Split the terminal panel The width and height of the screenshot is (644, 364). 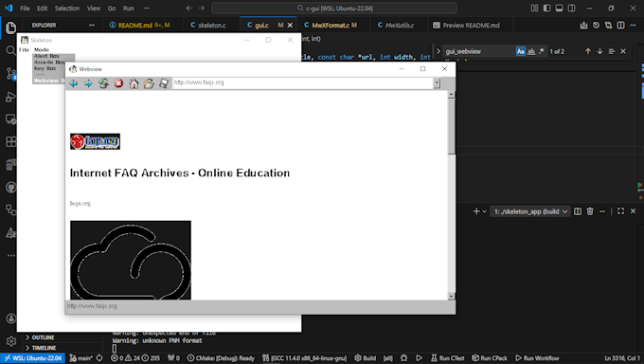(x=578, y=211)
